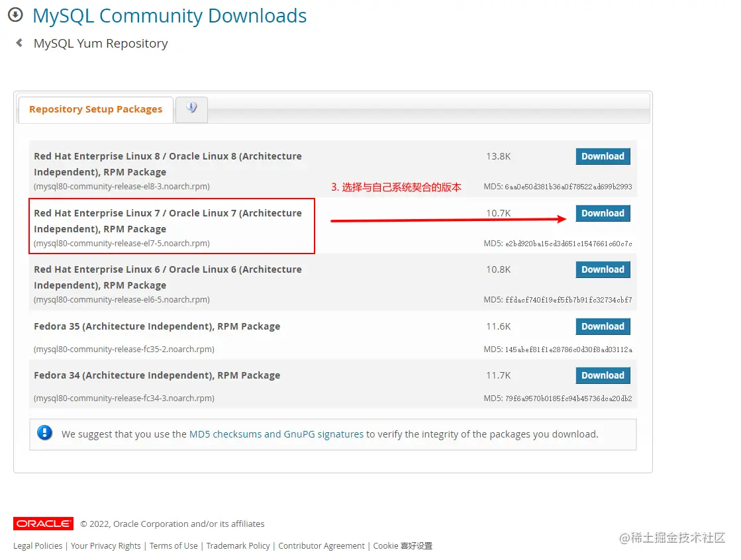741x560 pixels.
Task: Click the Red Hat Enterprise Linux 8 package title
Action: 168,164
